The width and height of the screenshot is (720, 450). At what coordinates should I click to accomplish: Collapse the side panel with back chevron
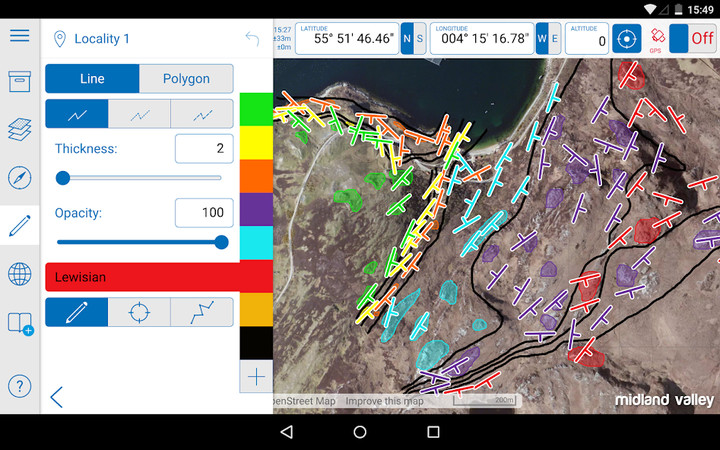56,397
